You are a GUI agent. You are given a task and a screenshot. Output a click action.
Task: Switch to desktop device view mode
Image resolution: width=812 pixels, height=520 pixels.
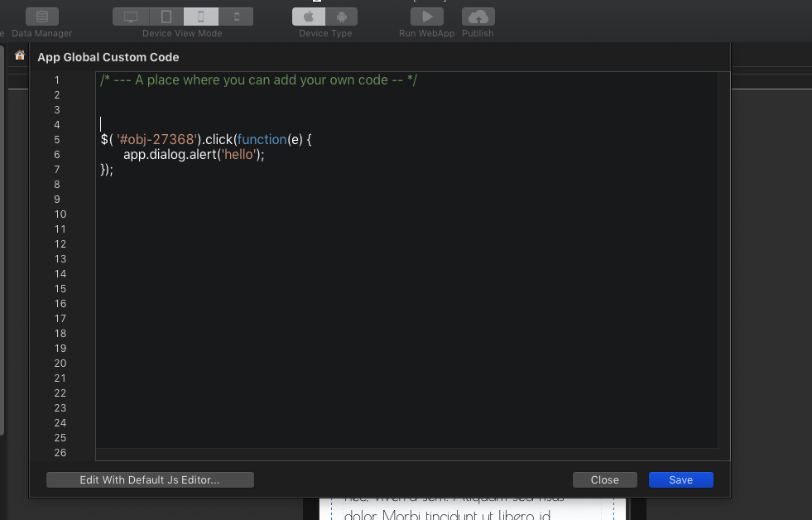tap(131, 17)
